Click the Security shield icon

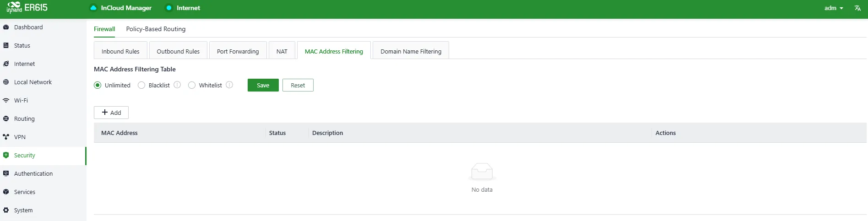tap(6, 156)
